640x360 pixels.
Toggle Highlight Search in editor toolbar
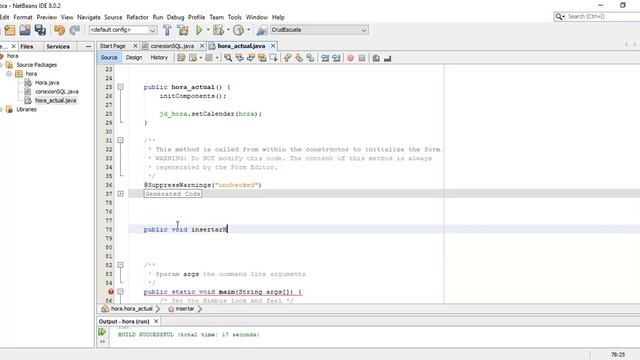[x=262, y=58]
